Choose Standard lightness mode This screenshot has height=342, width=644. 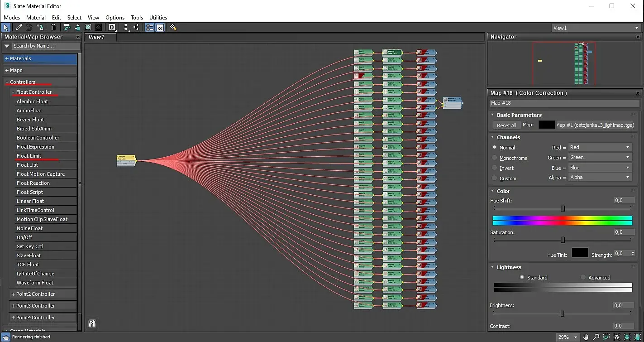tap(522, 277)
